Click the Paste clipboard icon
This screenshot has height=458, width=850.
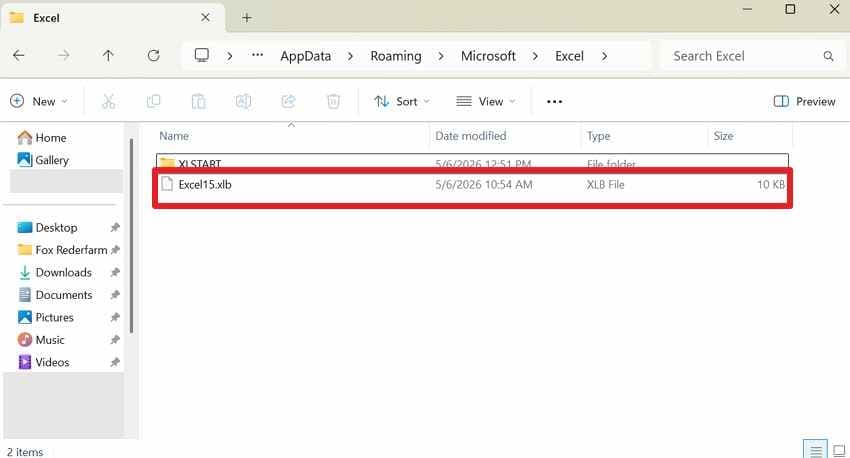click(198, 101)
